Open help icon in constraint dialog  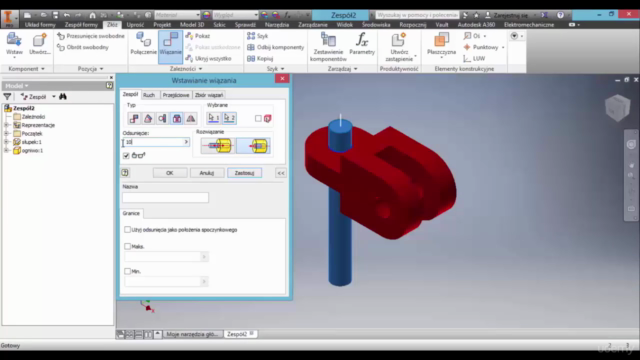tap(125, 173)
